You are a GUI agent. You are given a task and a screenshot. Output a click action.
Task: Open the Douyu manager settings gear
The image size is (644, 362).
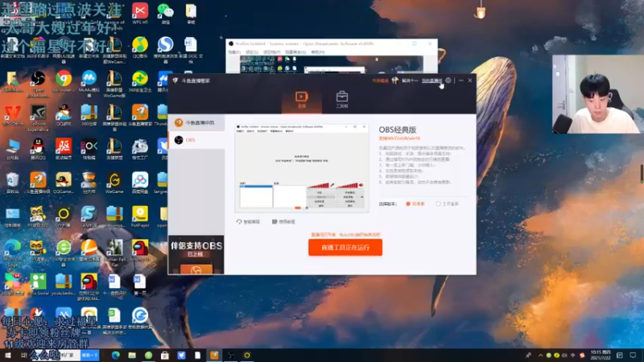point(448,80)
